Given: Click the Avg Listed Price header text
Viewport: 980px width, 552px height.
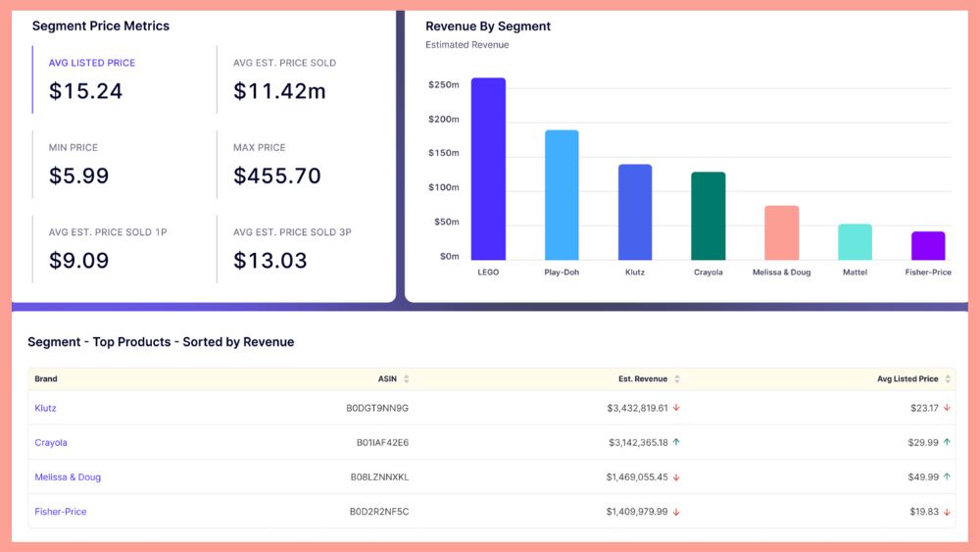Looking at the screenshot, I should 907,378.
